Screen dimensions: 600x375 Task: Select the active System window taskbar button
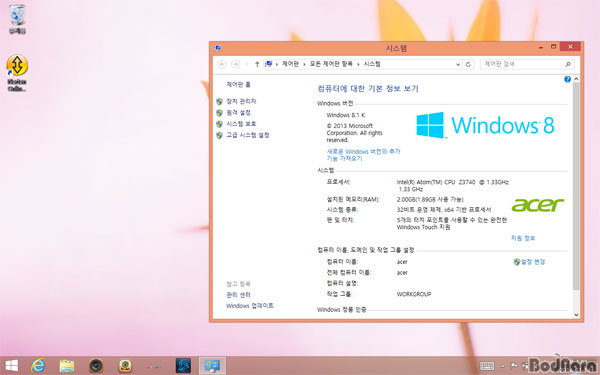coord(212,366)
